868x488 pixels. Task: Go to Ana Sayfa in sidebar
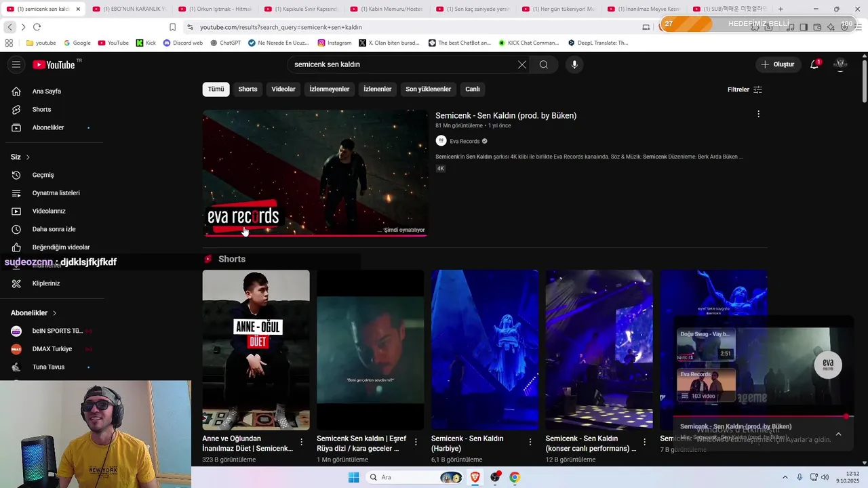click(x=46, y=91)
